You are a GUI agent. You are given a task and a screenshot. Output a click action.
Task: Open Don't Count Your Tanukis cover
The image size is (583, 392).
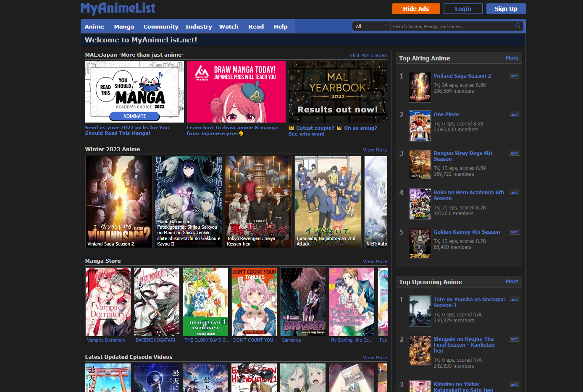tap(254, 302)
